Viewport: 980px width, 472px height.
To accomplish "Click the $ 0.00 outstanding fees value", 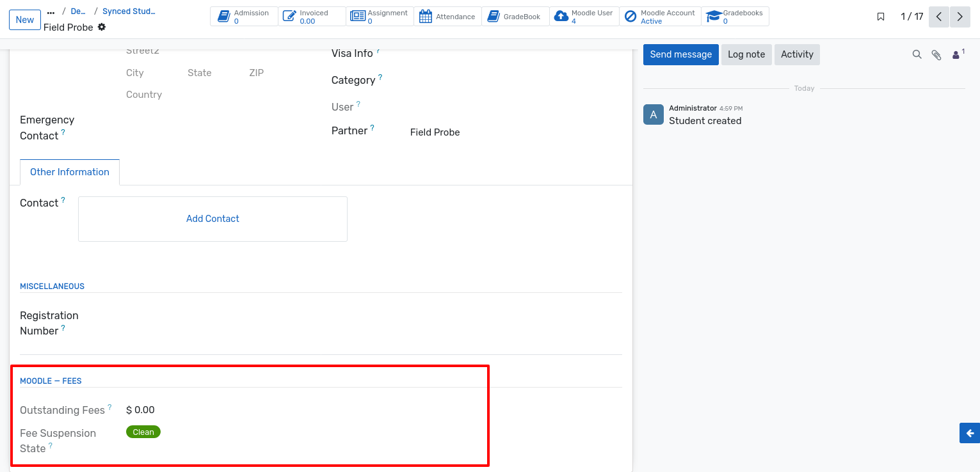I will (140, 410).
